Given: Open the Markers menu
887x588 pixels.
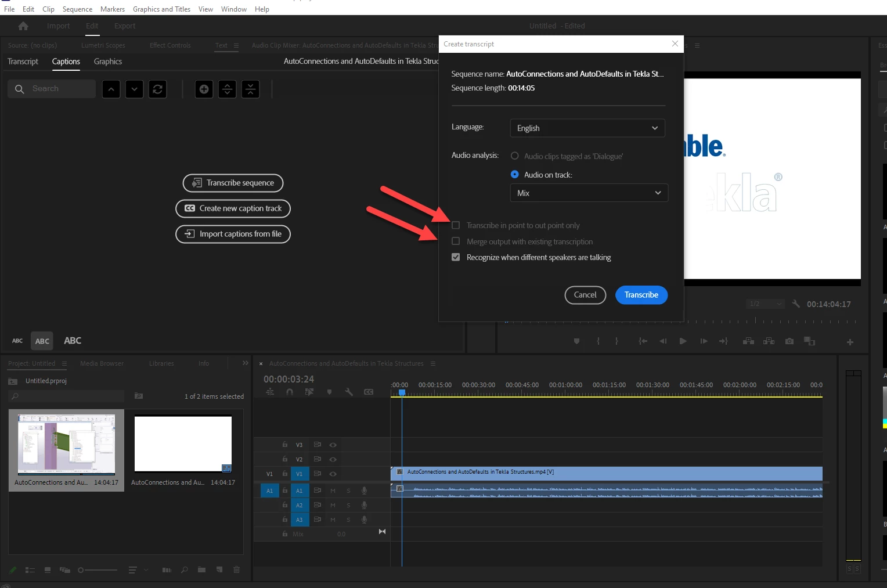Looking at the screenshot, I should (x=113, y=9).
